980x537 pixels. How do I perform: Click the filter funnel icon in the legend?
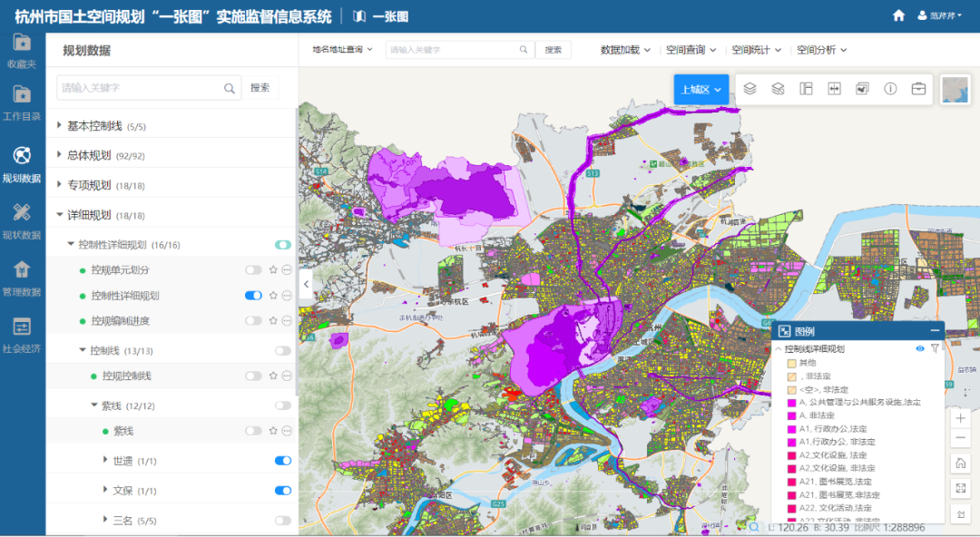click(x=935, y=348)
